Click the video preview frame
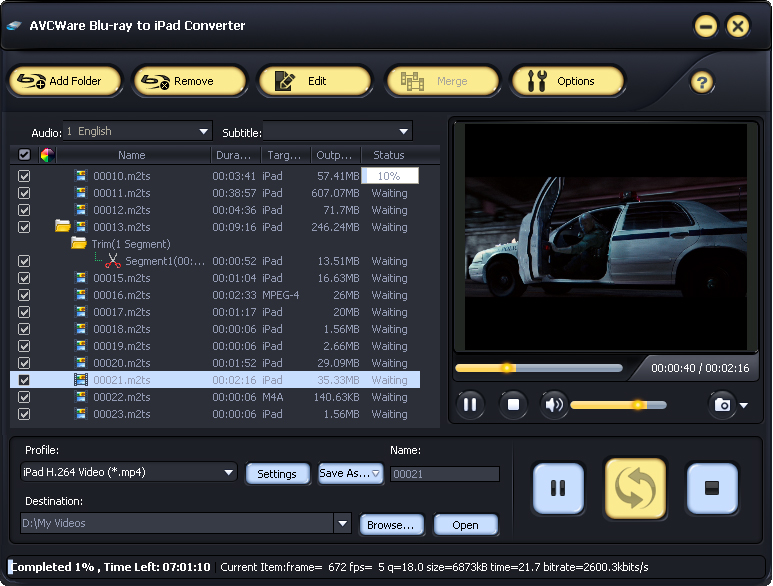Image resolution: width=773 pixels, height=586 pixels. pos(605,237)
